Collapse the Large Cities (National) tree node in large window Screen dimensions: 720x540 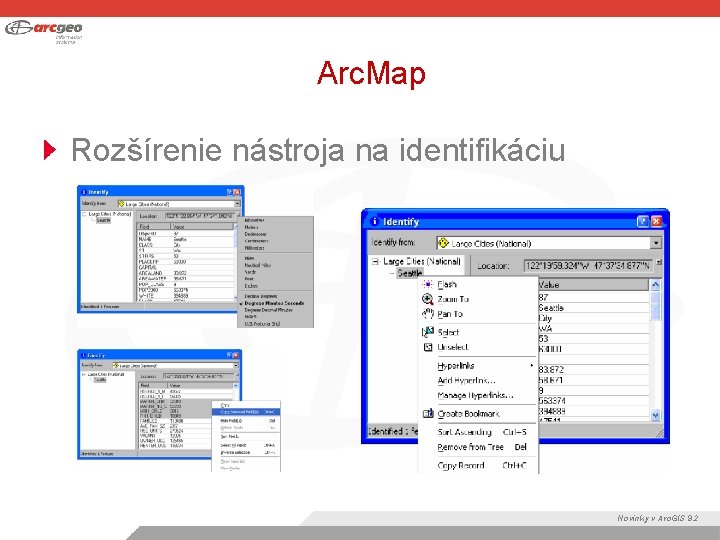click(376, 261)
